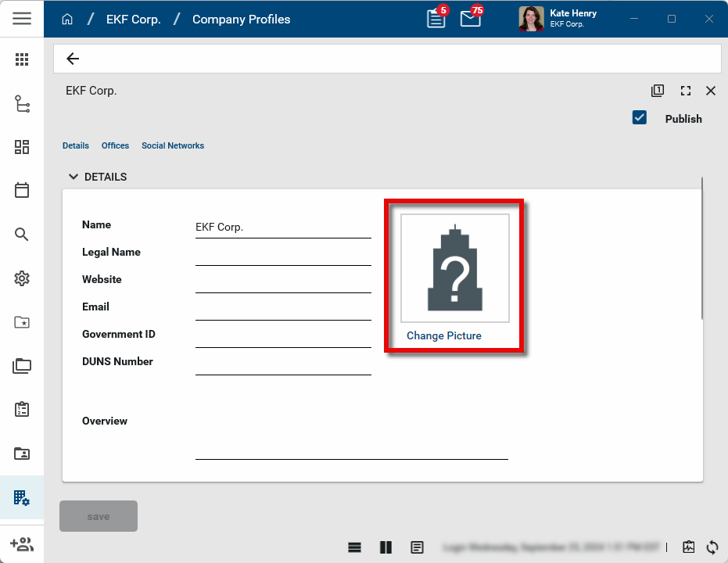This screenshot has height=563, width=728.
Task: Click the add people icon in sidebar
Action: pyautogui.click(x=22, y=544)
